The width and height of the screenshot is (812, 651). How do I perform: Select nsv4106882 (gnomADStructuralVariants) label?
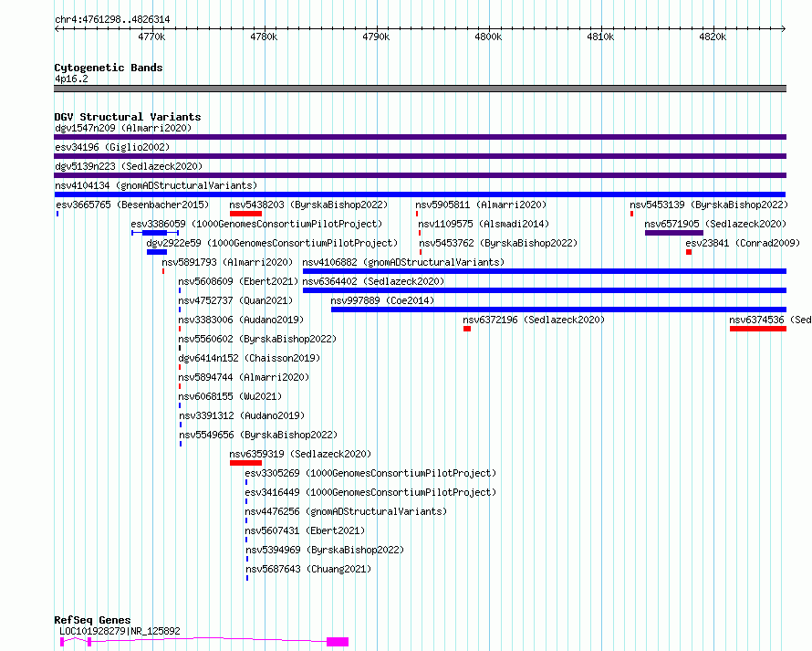coord(403,262)
